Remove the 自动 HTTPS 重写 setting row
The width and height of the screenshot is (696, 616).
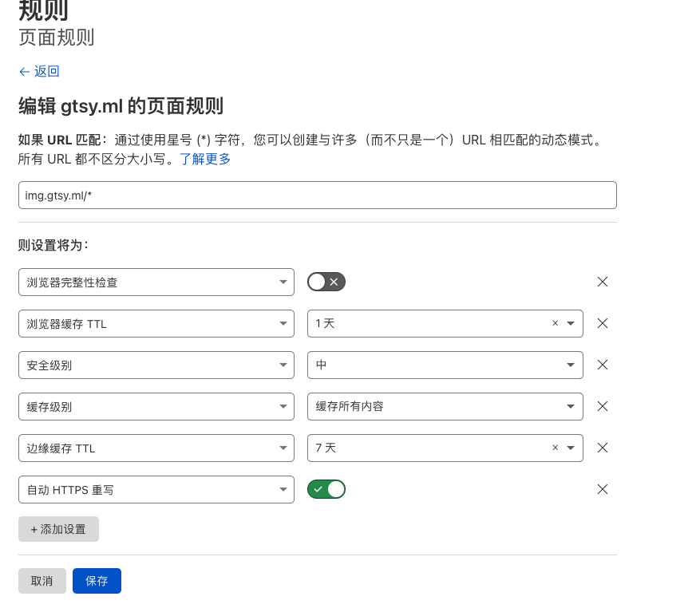pos(603,489)
